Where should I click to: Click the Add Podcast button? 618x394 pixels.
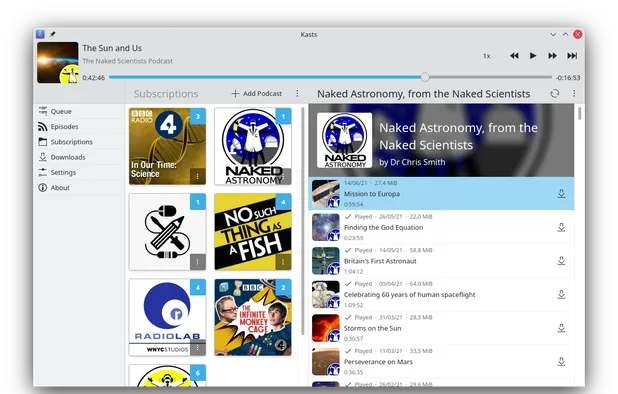[257, 94]
